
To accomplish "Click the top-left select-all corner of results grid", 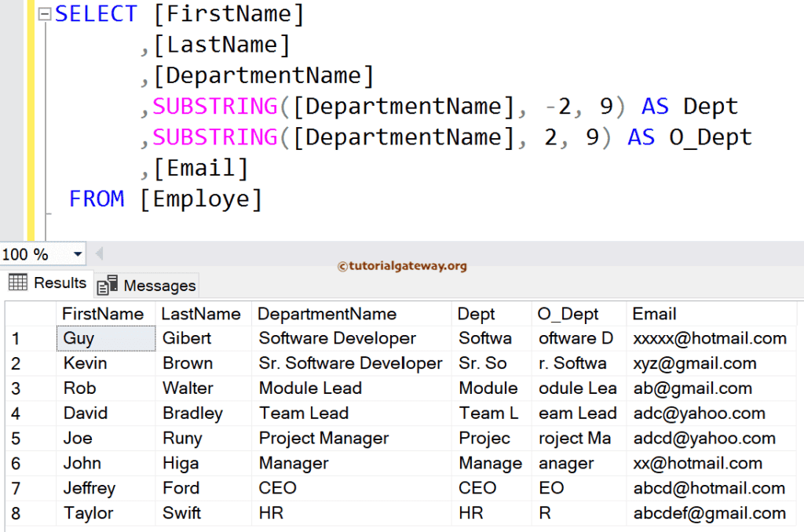I will [31, 313].
